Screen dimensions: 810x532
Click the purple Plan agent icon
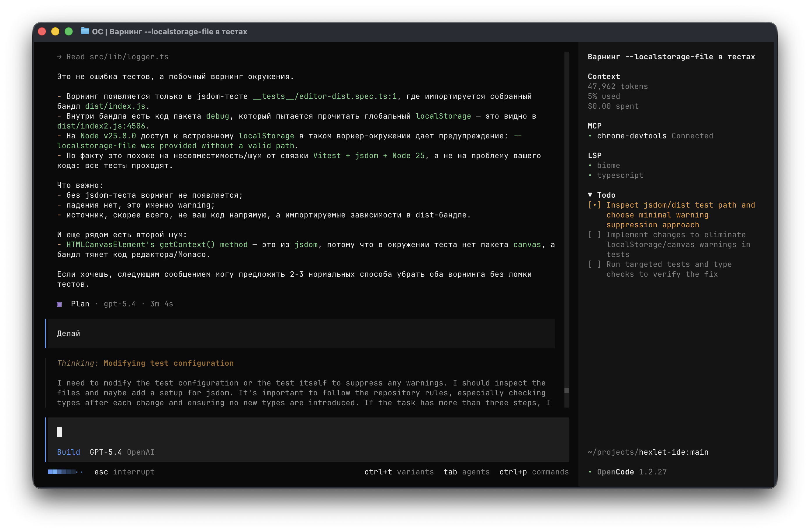point(60,304)
